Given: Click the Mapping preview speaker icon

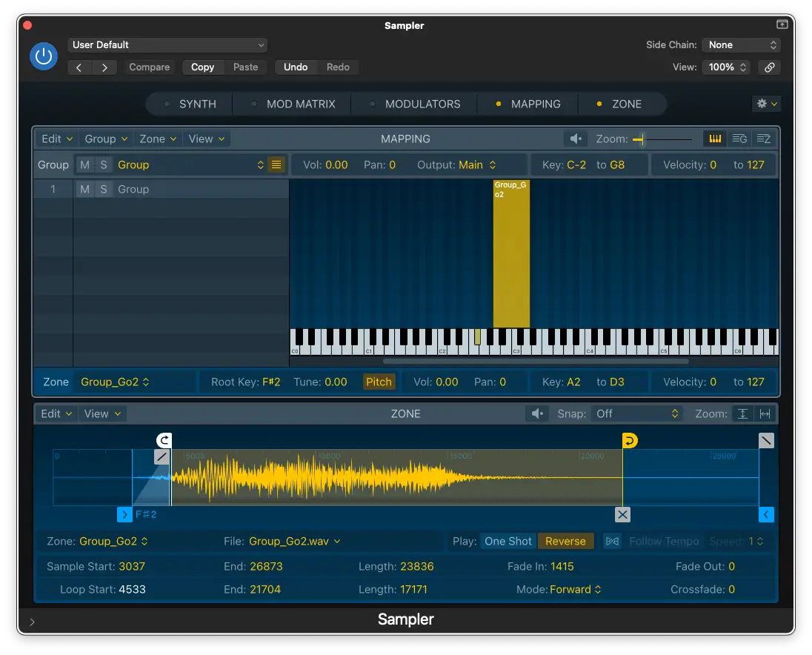Looking at the screenshot, I should point(575,139).
